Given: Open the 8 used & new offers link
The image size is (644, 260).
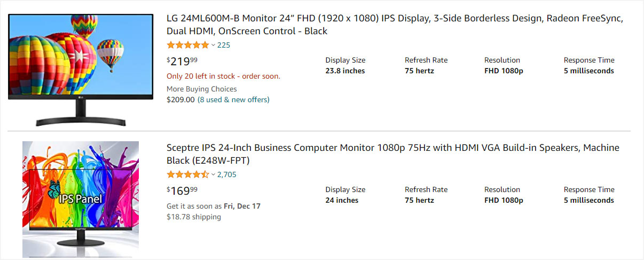Looking at the screenshot, I should click(x=233, y=100).
